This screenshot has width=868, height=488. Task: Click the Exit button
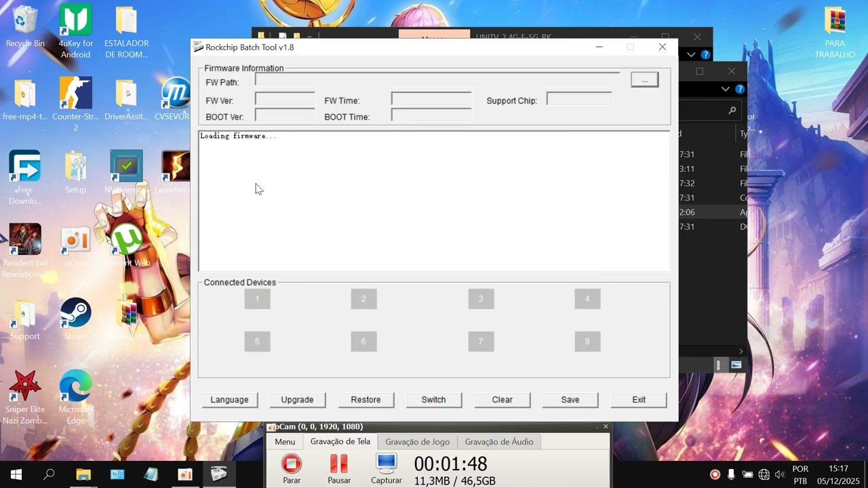pos(639,400)
